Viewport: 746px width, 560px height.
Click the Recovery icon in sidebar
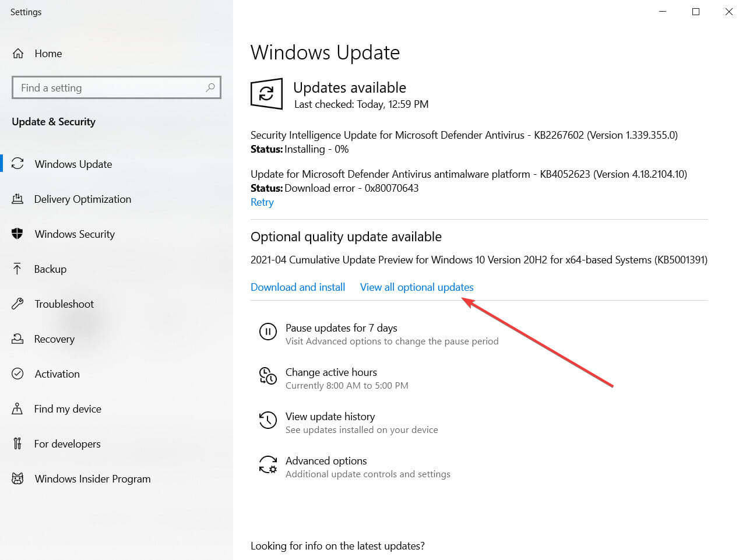[17, 339]
